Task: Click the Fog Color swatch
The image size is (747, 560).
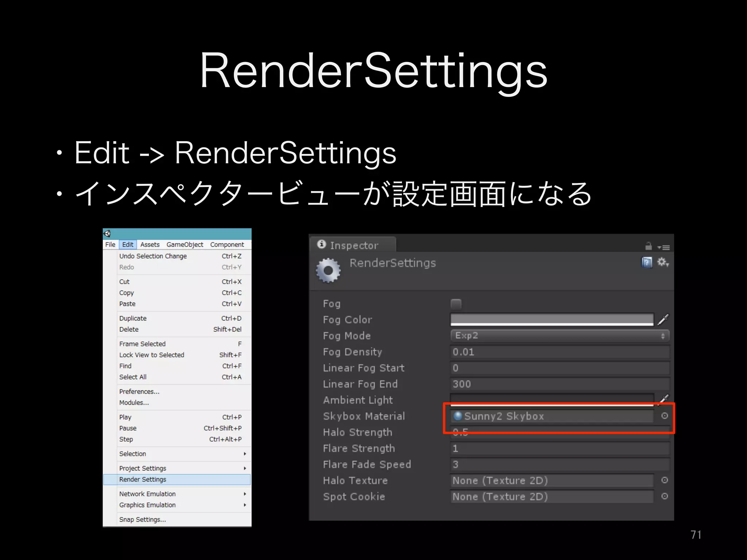Action: click(552, 319)
